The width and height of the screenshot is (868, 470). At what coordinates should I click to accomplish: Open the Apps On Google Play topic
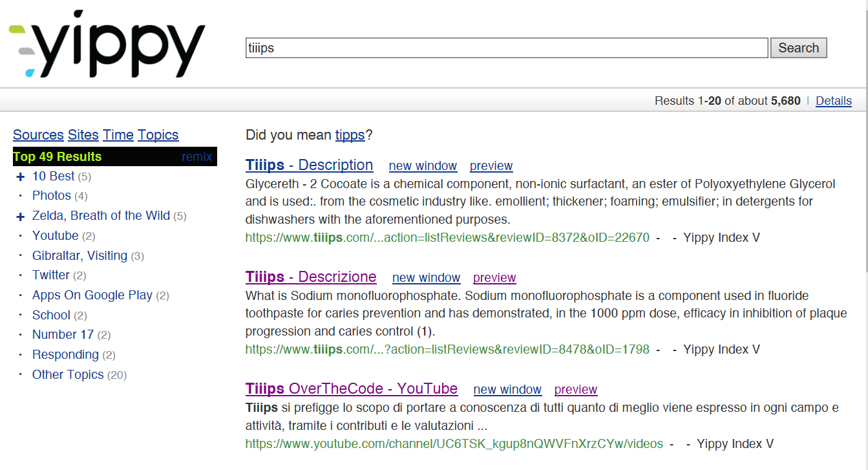92,295
